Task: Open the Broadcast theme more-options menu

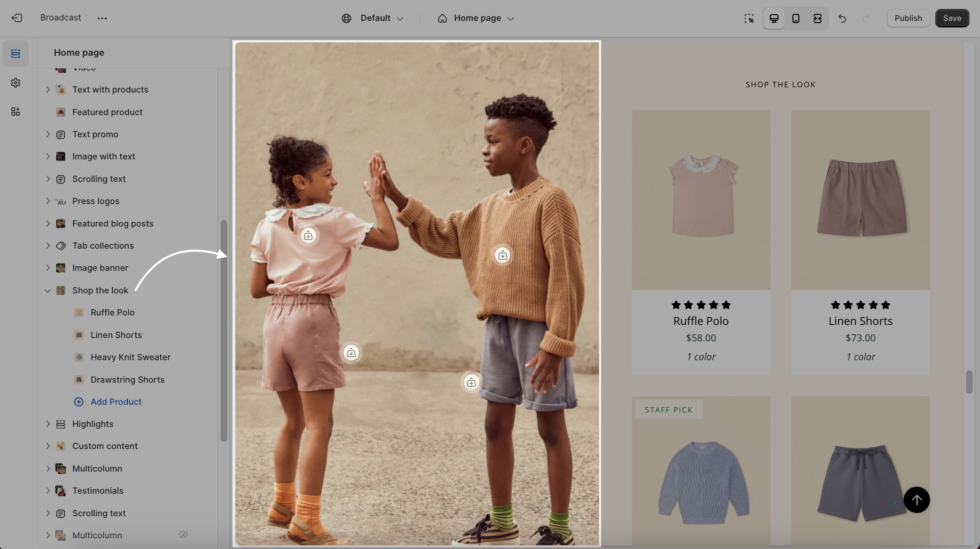Action: click(x=102, y=18)
